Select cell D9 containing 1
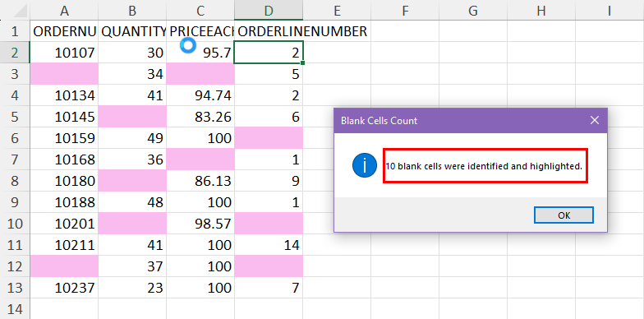This screenshot has height=319, width=644. tap(269, 202)
